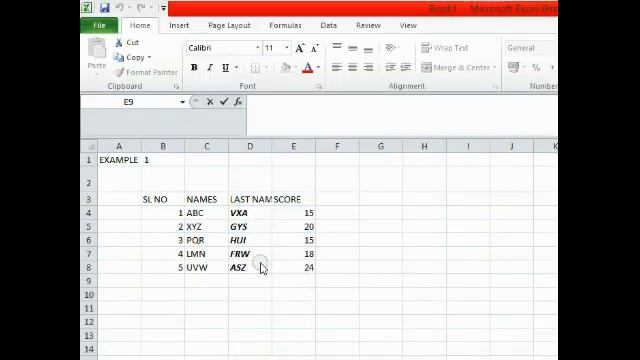Open the Customize Quick Access Toolbar arrow
Viewport: 640px width, 360px height.
163,8
